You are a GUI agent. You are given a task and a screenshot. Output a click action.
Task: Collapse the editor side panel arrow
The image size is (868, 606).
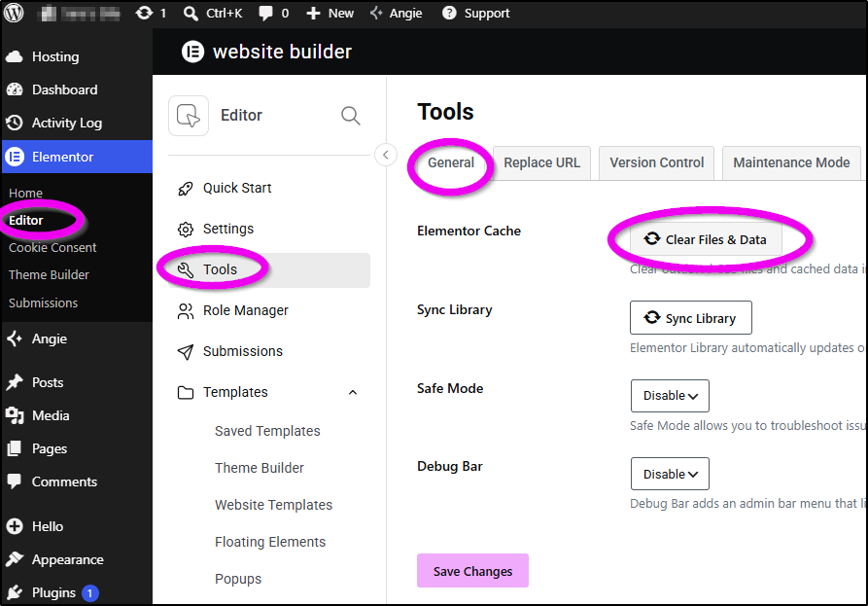click(386, 155)
